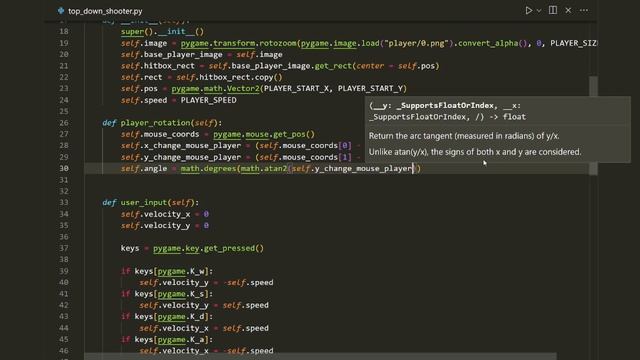Click 'super().__init__()' text on line 18

click(x=162, y=31)
